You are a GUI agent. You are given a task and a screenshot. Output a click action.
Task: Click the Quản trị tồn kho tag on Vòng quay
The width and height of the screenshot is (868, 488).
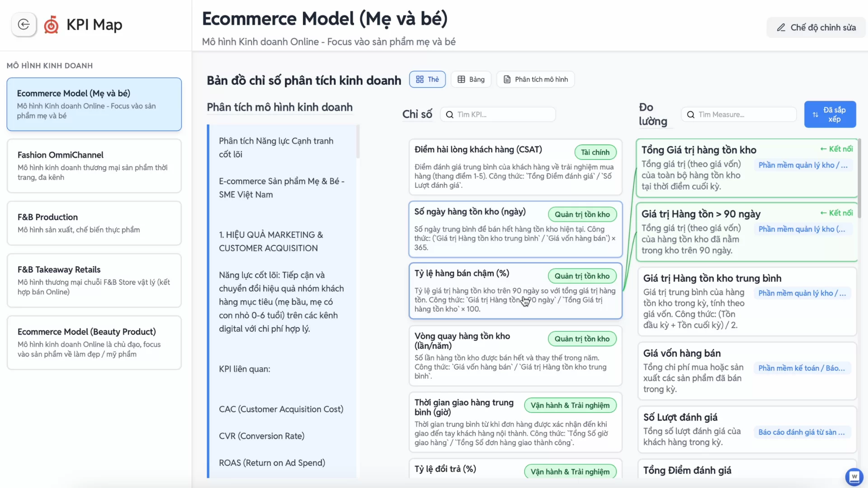[x=582, y=339]
